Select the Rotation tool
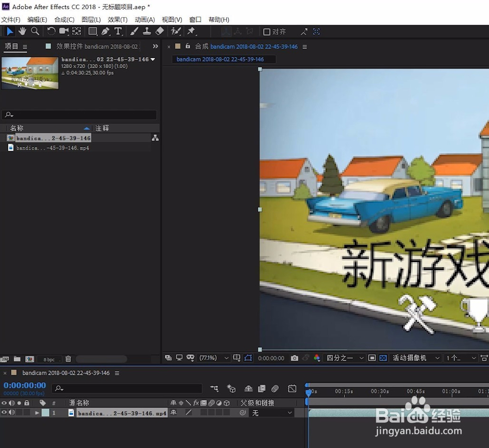Screen dimensions: 489x448 point(51,31)
